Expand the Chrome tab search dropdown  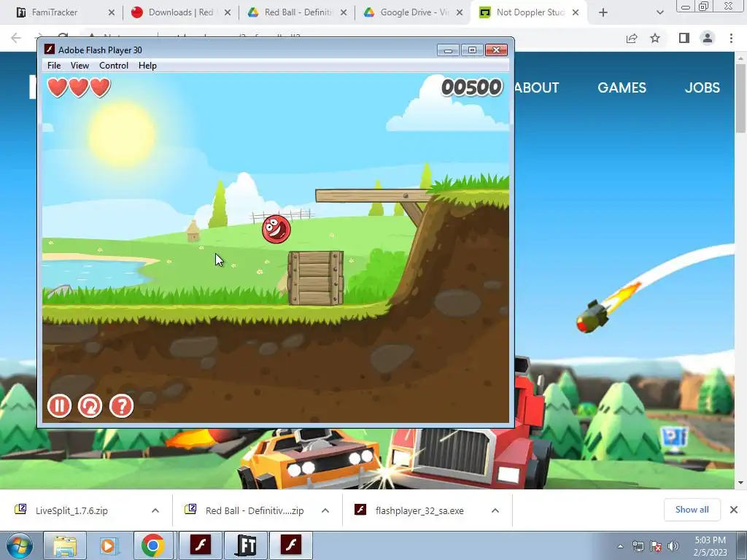(659, 12)
